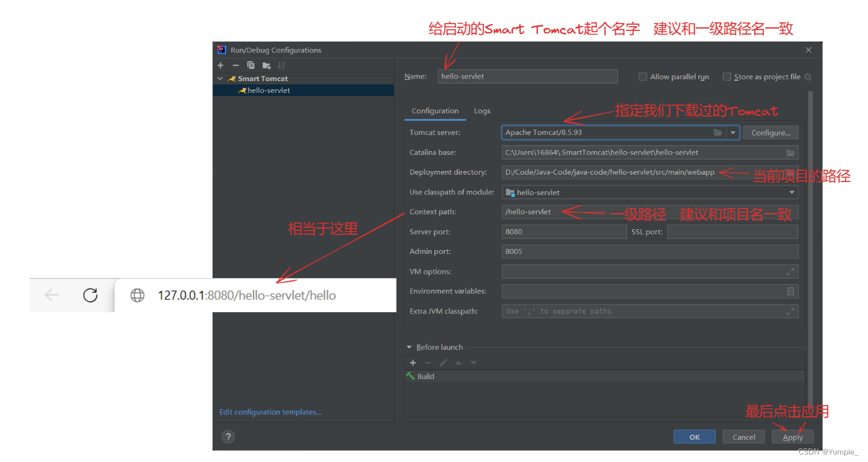868x462 pixels.
Task: Enable Store as project file checkbox
Action: point(727,77)
